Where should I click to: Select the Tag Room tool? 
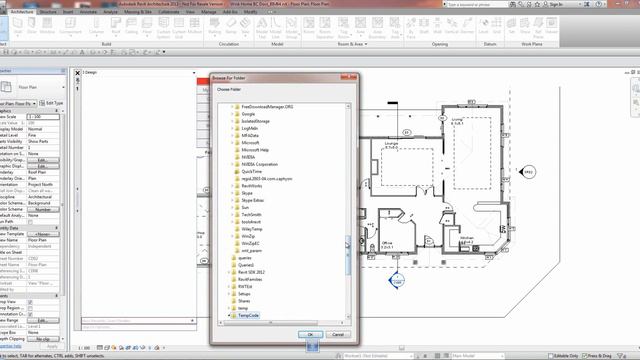pyautogui.click(x=344, y=28)
